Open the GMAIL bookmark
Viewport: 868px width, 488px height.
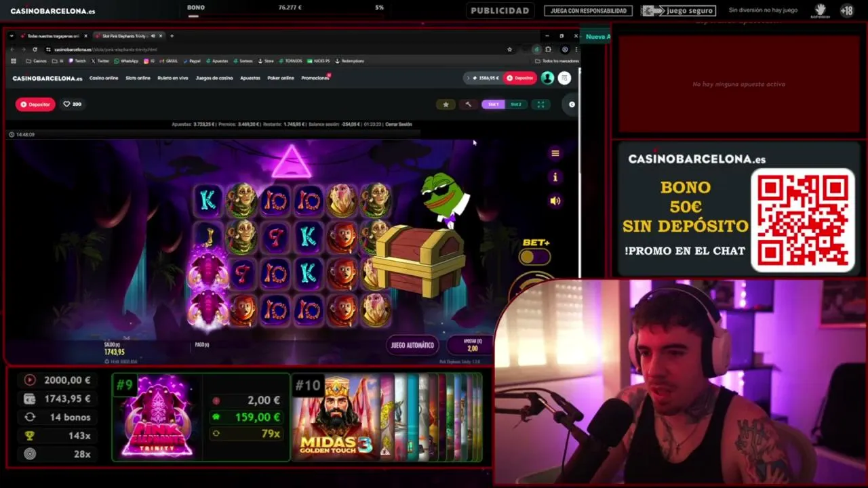[169, 61]
